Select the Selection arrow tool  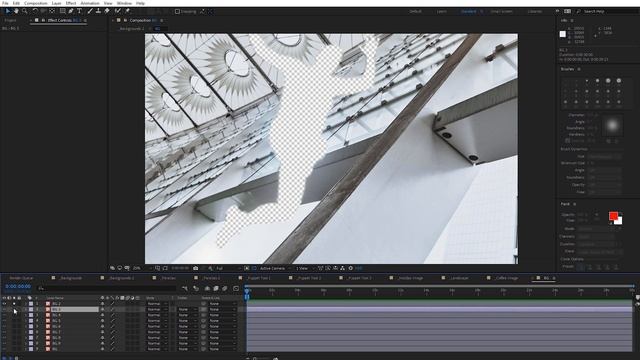tap(8, 11)
